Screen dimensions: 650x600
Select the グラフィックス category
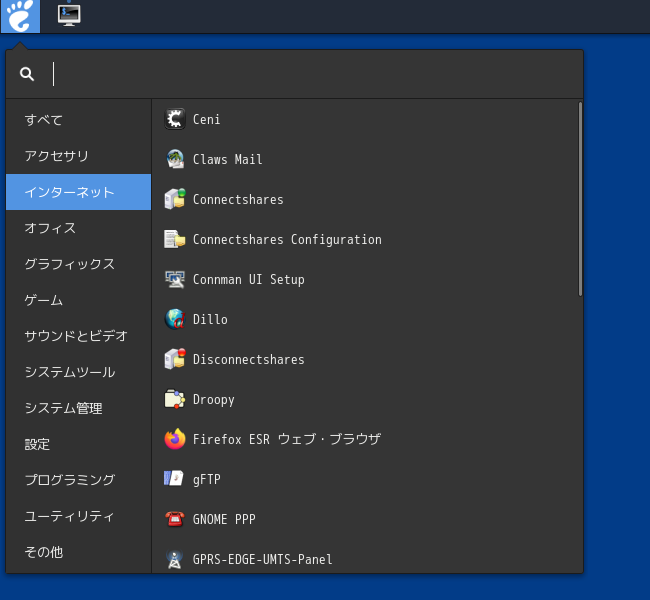coord(78,264)
